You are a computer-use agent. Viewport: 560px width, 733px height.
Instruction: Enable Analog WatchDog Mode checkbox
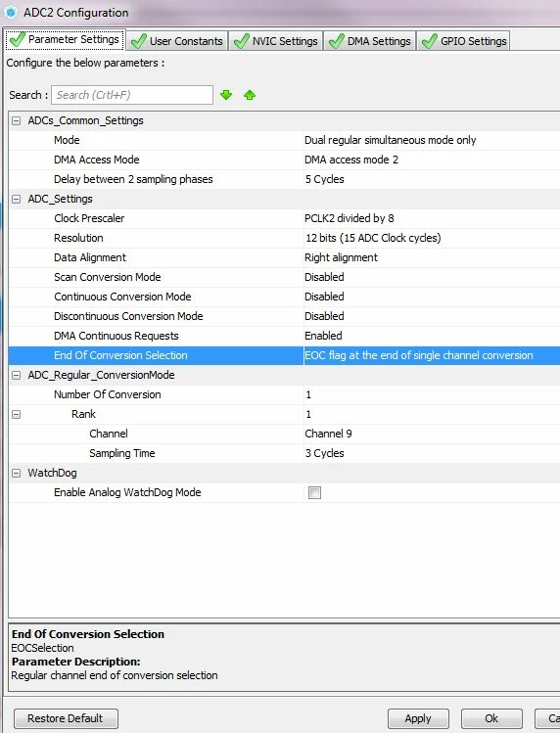point(314,492)
